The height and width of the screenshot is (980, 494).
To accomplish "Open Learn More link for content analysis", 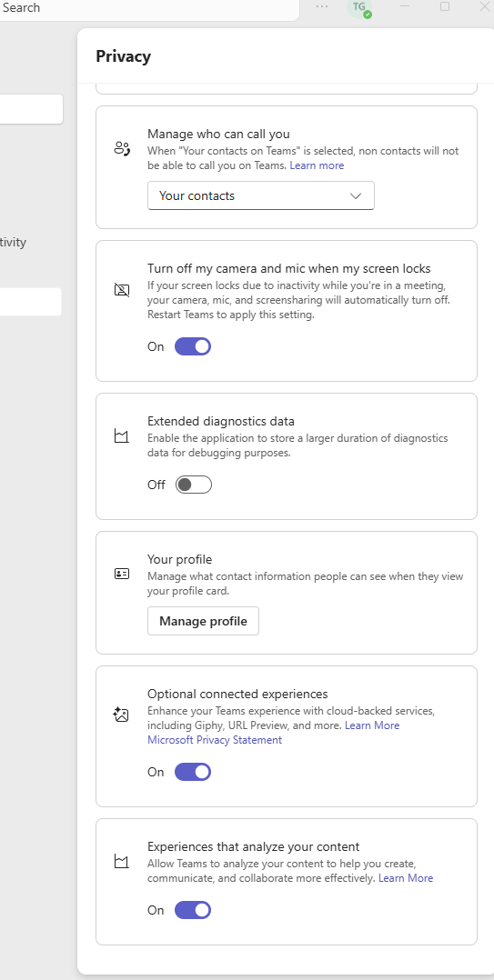I will tap(406, 878).
